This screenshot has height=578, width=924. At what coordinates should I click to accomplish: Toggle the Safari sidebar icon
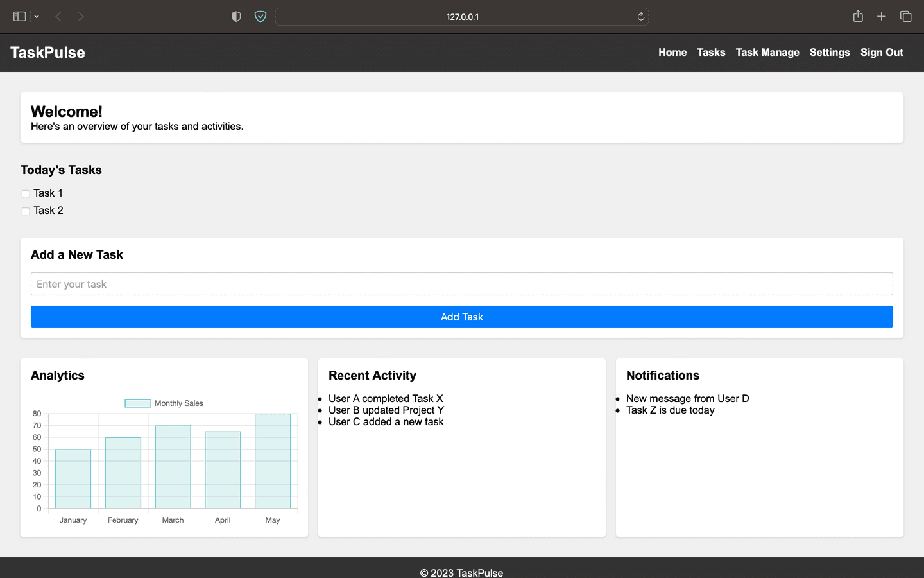click(19, 17)
